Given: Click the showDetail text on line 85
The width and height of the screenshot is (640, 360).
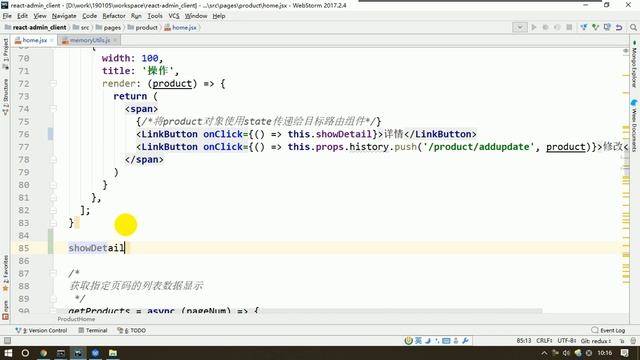Looking at the screenshot, I should (96, 248).
